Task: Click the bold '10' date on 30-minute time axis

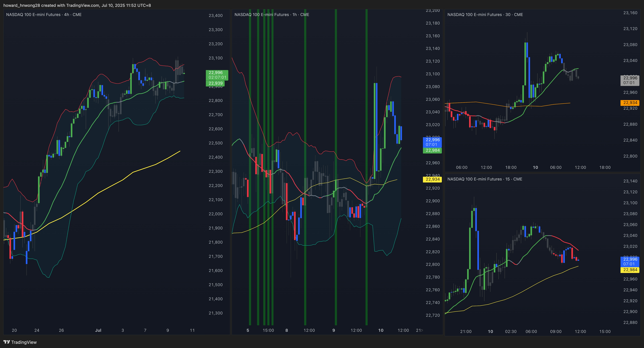Action: point(535,167)
